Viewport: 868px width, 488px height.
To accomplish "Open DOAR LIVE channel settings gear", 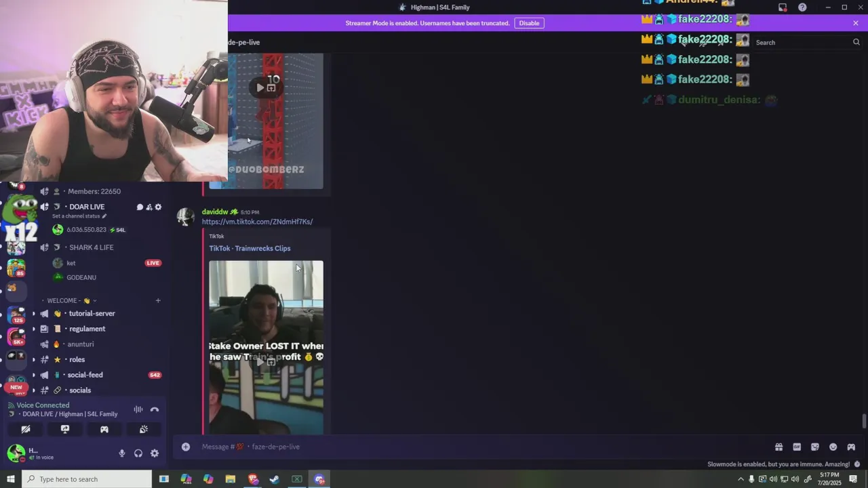I will tap(158, 207).
